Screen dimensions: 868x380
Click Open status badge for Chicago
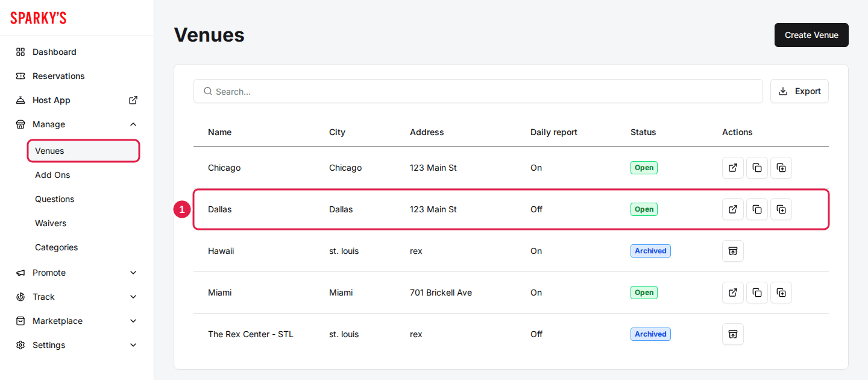tap(644, 168)
